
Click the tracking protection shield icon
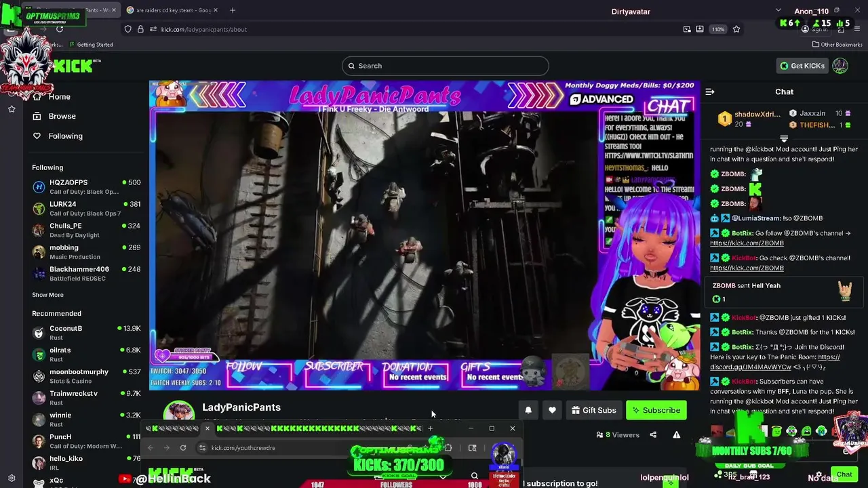click(x=127, y=29)
